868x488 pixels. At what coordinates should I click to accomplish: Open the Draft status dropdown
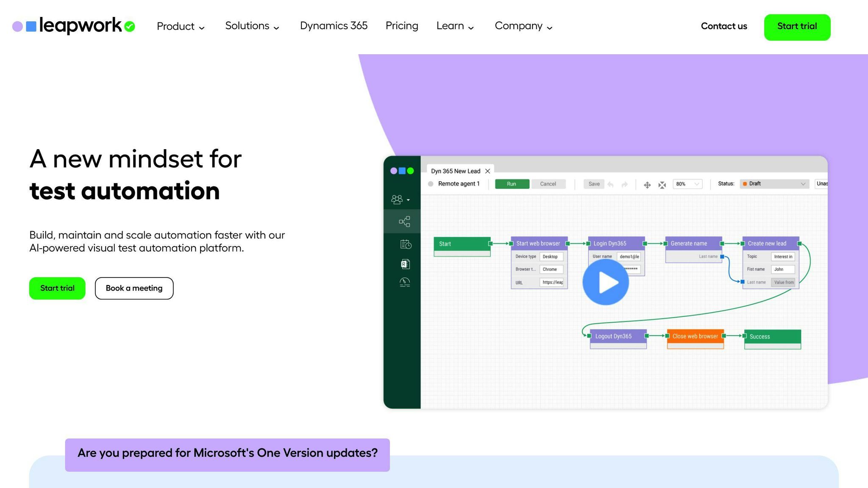773,184
